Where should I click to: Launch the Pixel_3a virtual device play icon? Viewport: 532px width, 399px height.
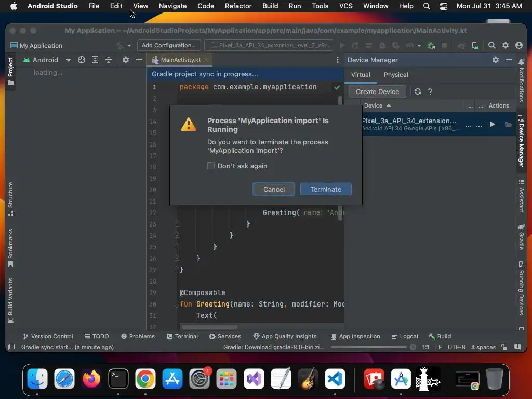(x=492, y=125)
